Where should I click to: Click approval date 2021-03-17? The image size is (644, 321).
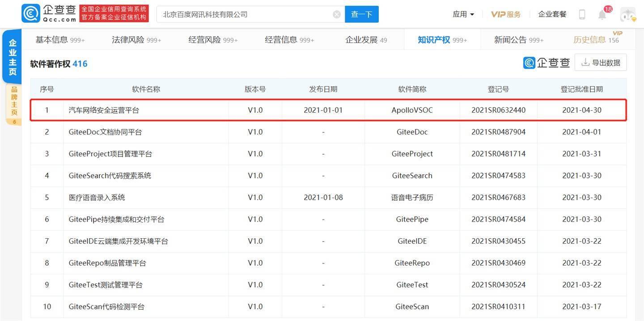point(581,307)
